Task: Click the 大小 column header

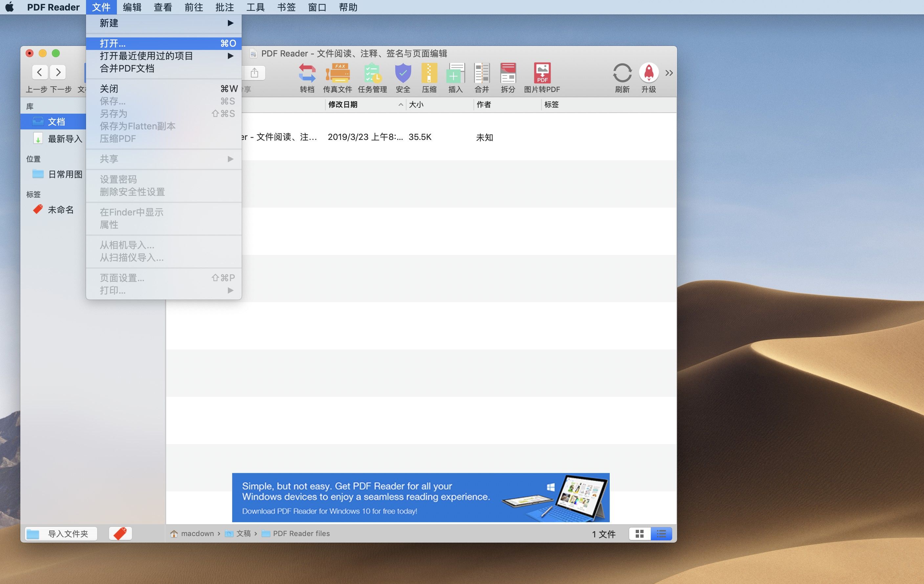Action: point(440,104)
